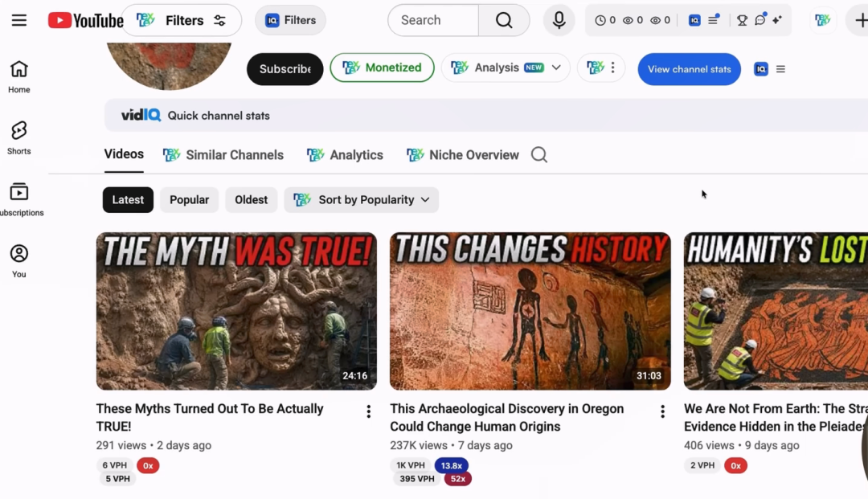868x499 pixels.
Task: Click the 52x multiplier badge
Action: pyautogui.click(x=458, y=479)
